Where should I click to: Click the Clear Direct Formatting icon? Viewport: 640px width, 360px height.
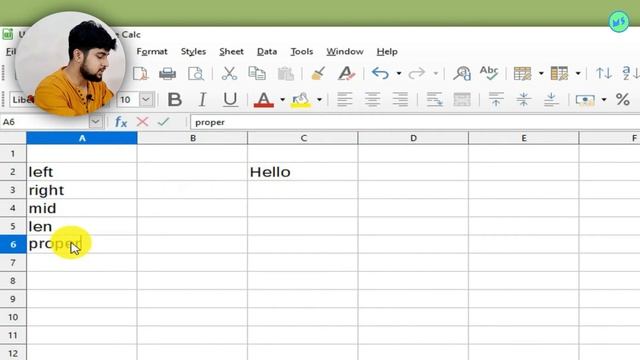(x=346, y=73)
